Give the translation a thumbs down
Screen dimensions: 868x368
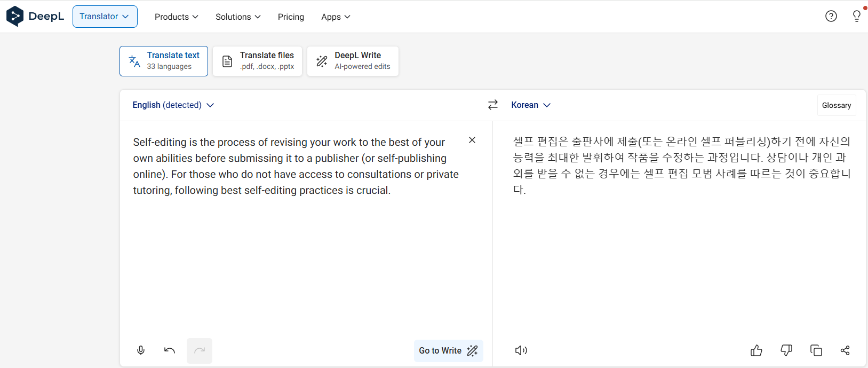[x=786, y=350]
